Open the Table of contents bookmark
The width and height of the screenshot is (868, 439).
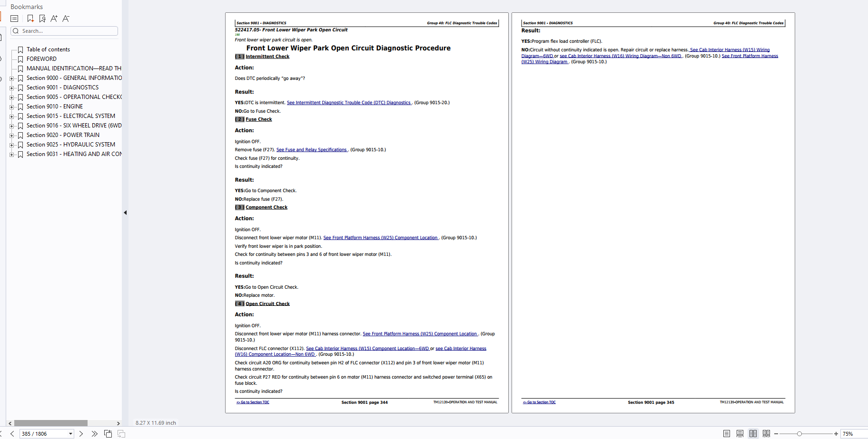(x=48, y=49)
